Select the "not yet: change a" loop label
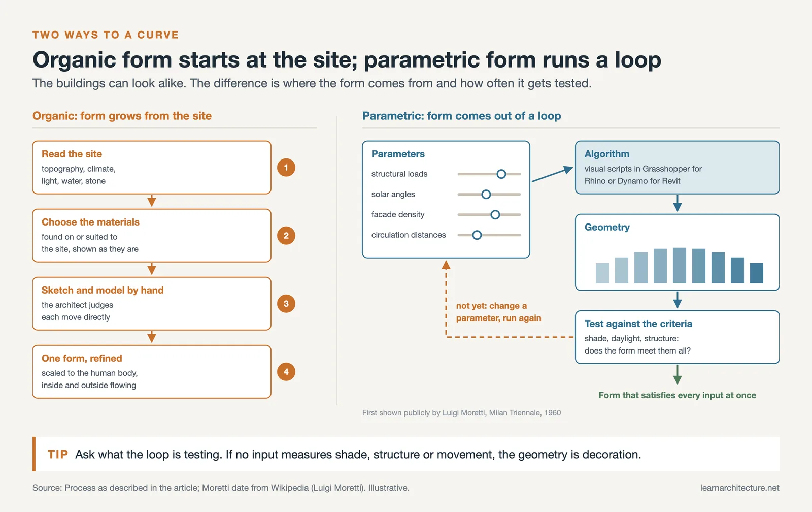Viewport: 812px width, 512px height. (x=491, y=306)
